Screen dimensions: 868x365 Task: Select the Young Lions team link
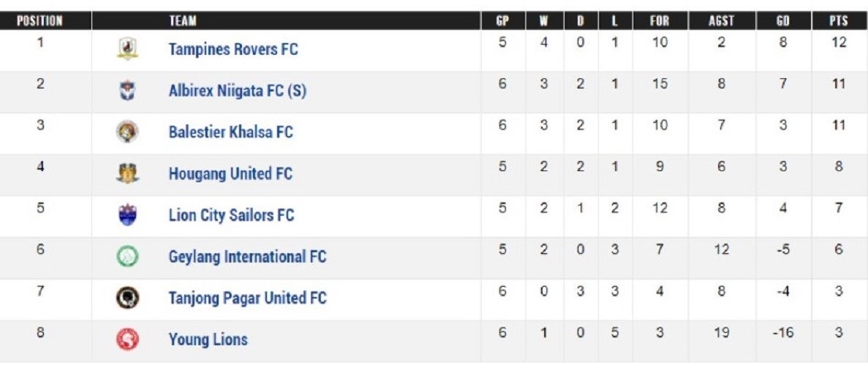pos(208,339)
